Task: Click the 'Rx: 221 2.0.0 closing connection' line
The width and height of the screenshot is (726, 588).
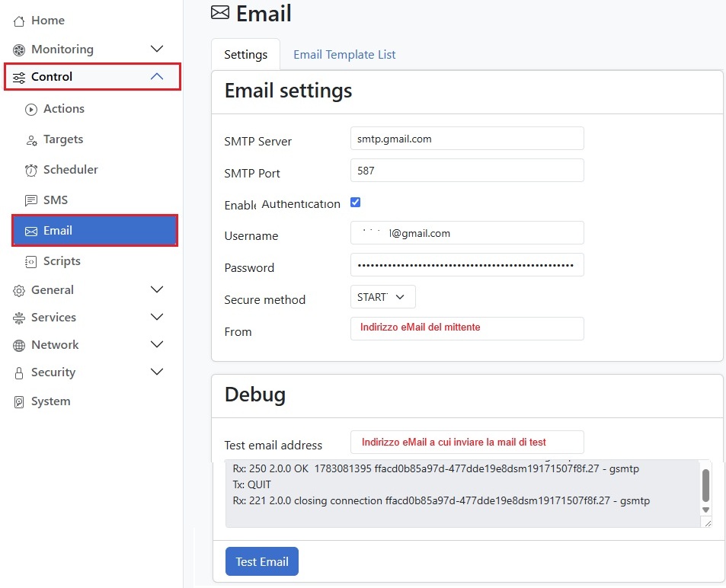Action: pyautogui.click(x=441, y=501)
